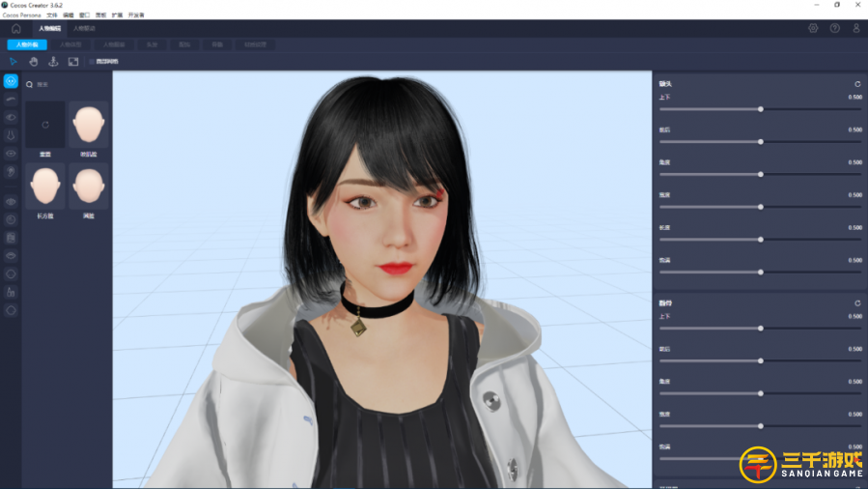Switch to the second top-level tab
868x489 pixels.
click(x=84, y=28)
